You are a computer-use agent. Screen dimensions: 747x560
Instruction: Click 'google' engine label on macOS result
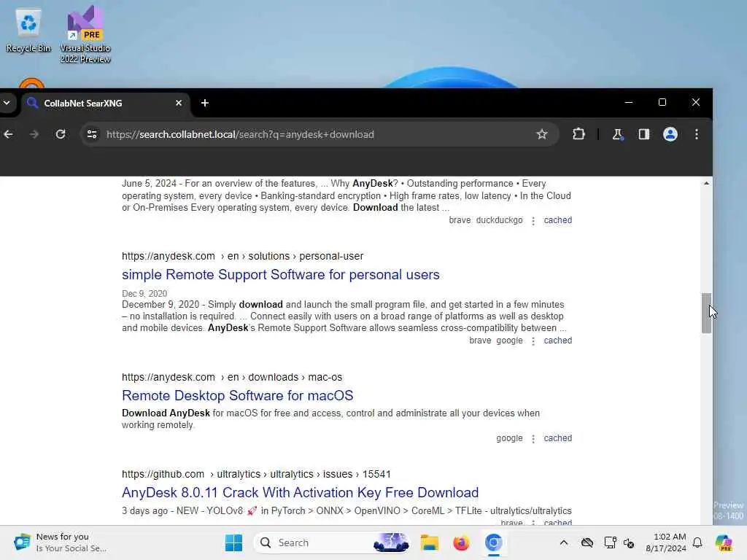(x=509, y=438)
